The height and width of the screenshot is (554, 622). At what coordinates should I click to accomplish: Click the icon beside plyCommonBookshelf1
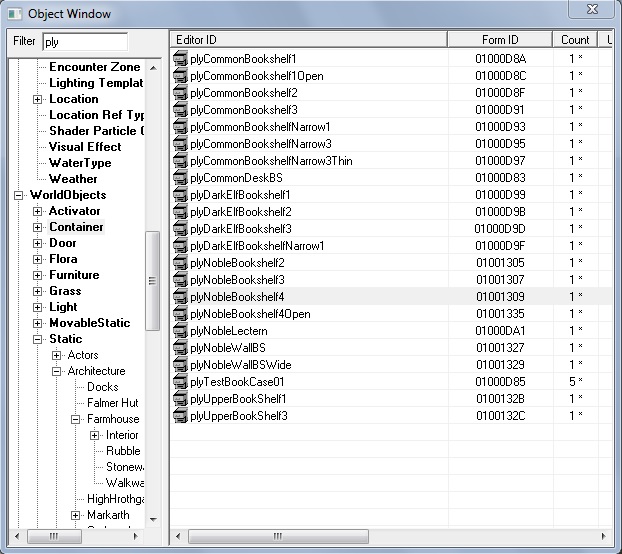[x=180, y=59]
